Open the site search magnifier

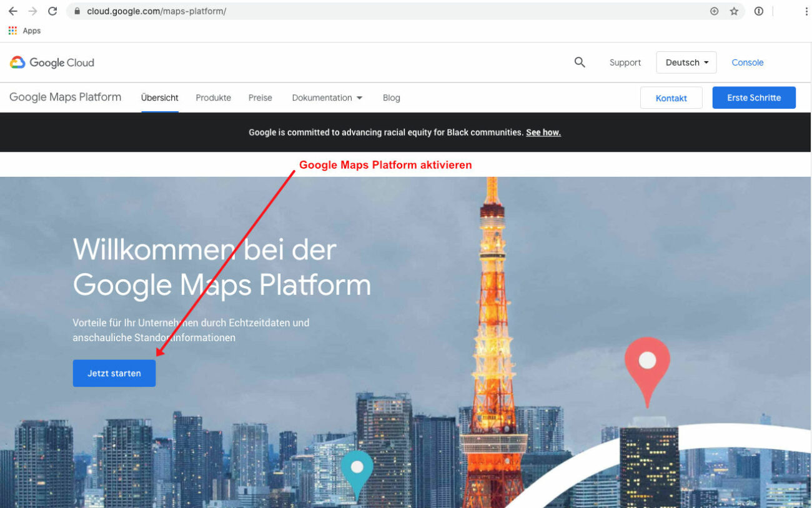[x=580, y=62]
